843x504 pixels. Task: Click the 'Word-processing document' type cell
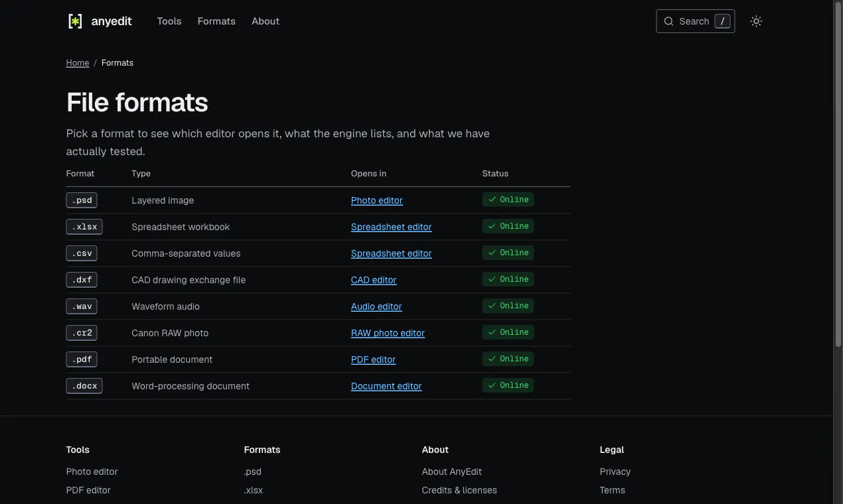tap(191, 386)
